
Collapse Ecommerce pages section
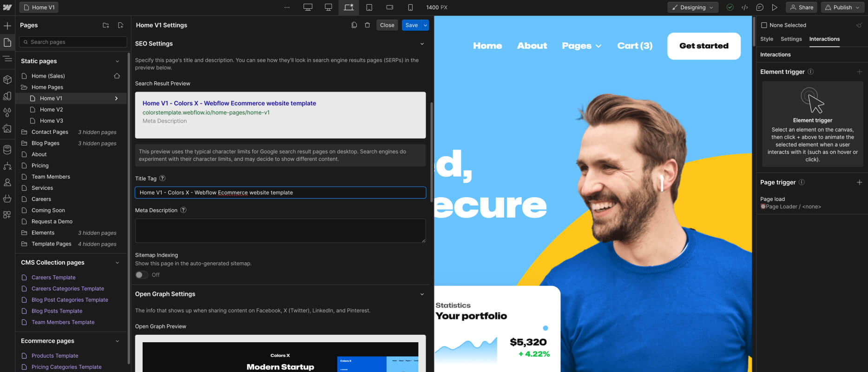pyautogui.click(x=117, y=341)
